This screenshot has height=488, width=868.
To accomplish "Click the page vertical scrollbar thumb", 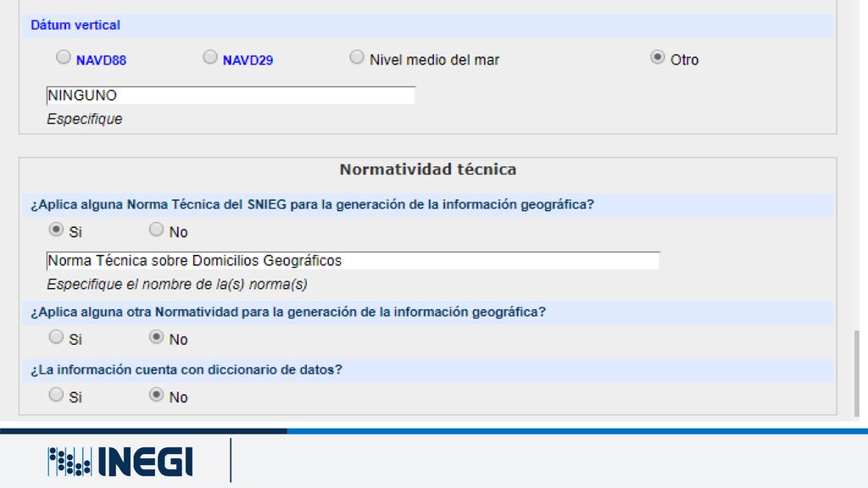I will [x=857, y=374].
